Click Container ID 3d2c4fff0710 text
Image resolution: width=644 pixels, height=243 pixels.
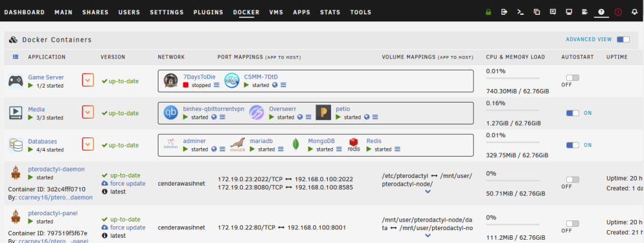(x=47, y=190)
